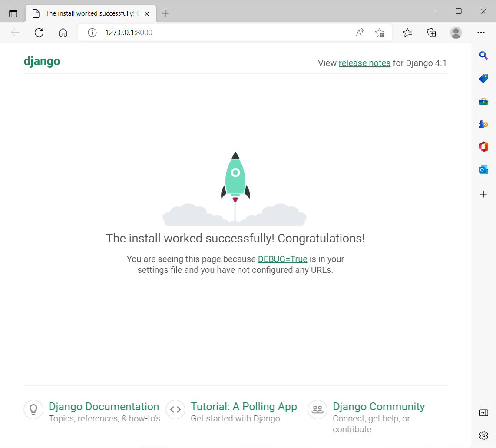
Task: Open the release notes link
Action: click(364, 63)
